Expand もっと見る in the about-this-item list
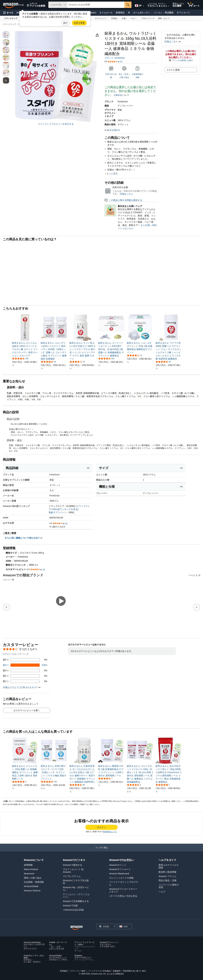The height and width of the screenshot is (980, 203). [111, 174]
